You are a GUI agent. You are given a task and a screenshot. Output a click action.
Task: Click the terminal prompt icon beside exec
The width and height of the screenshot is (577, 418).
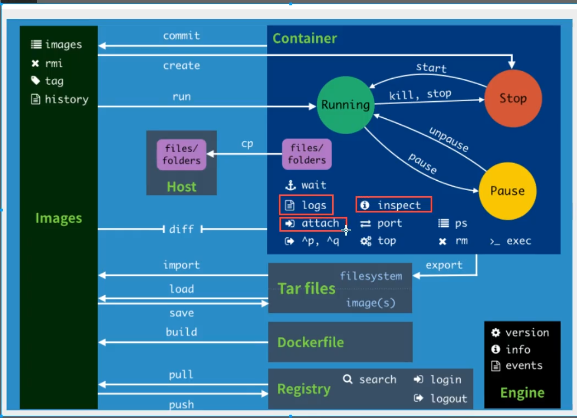click(x=495, y=242)
